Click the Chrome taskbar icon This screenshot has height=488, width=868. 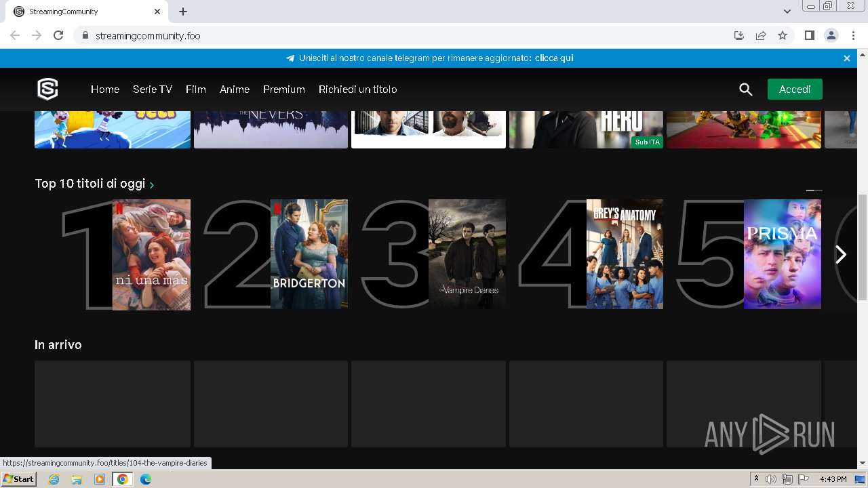(123, 479)
